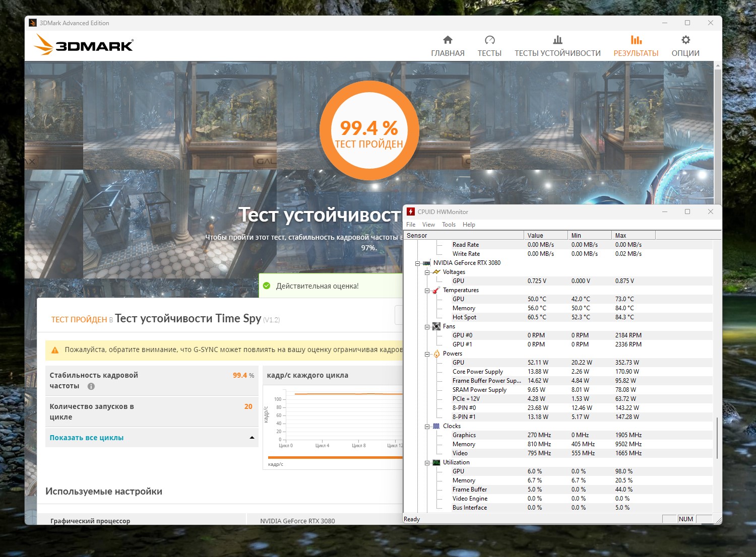This screenshot has width=756, height=557.
Task: Open Help menu in HWMonitor
Action: [469, 225]
